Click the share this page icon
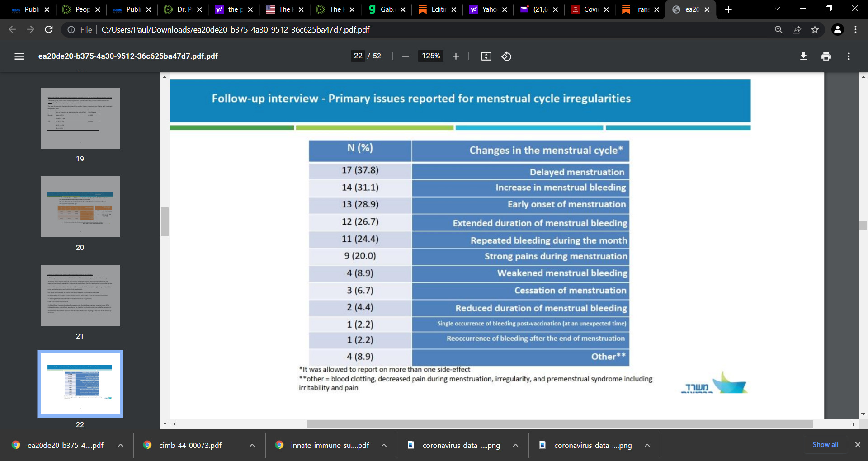 tap(797, 30)
